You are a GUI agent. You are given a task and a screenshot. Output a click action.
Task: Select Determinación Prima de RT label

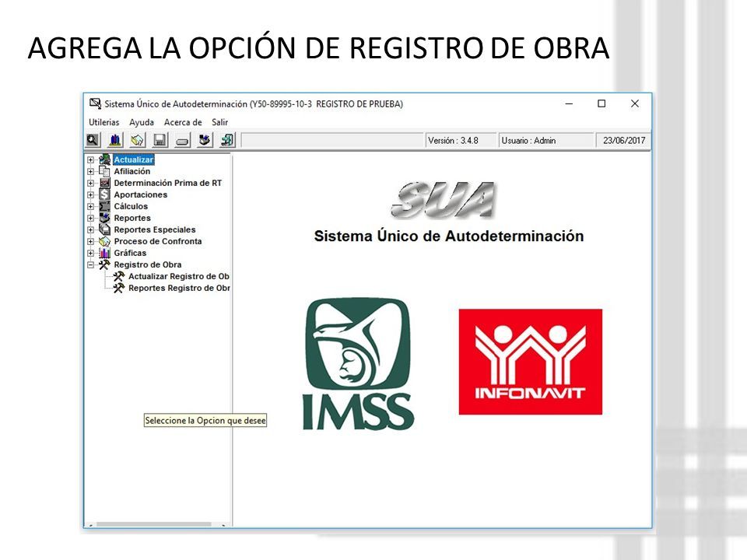[x=168, y=183]
